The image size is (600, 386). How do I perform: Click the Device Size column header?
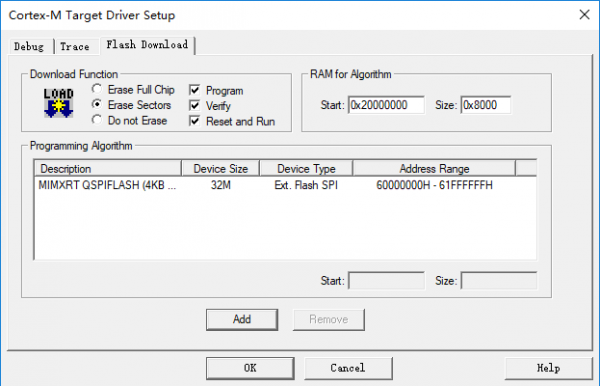(x=221, y=168)
